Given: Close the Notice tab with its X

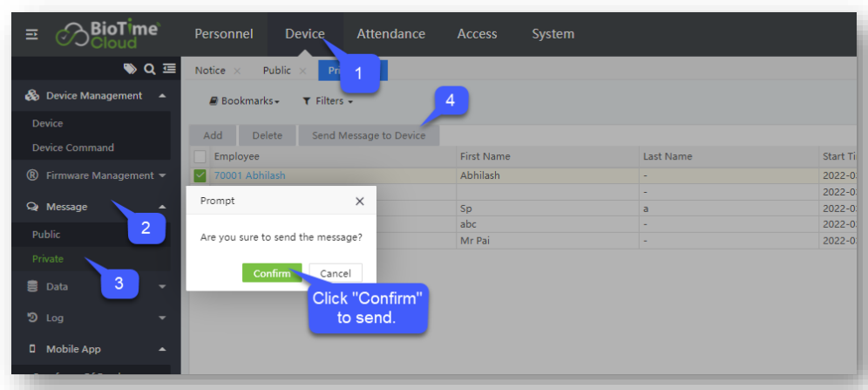Looking at the screenshot, I should [x=237, y=71].
